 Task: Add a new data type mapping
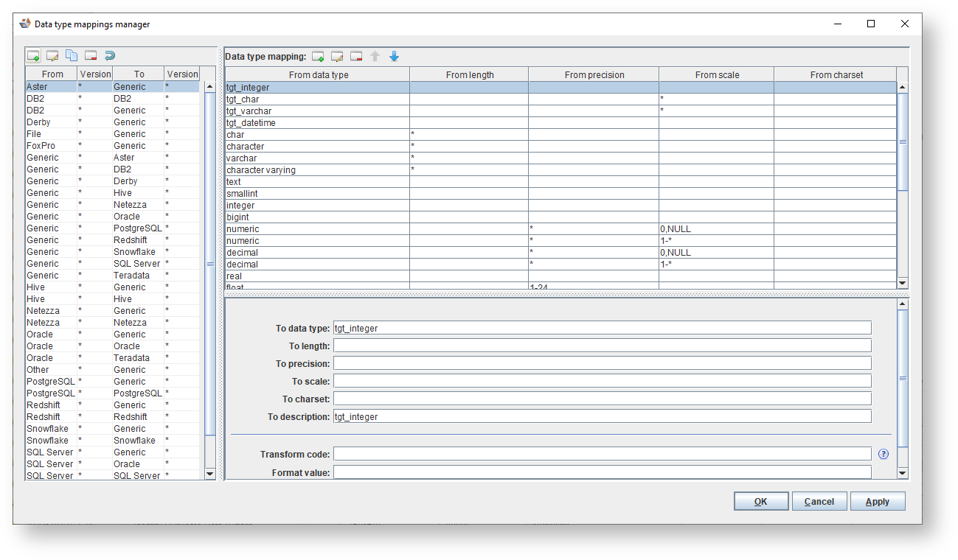click(x=318, y=56)
